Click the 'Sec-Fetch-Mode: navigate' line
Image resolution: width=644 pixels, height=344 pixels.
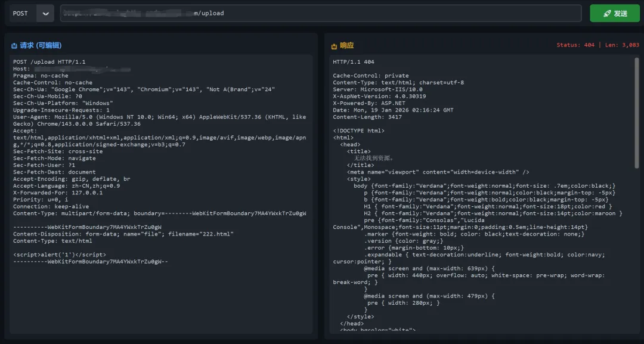(54, 159)
